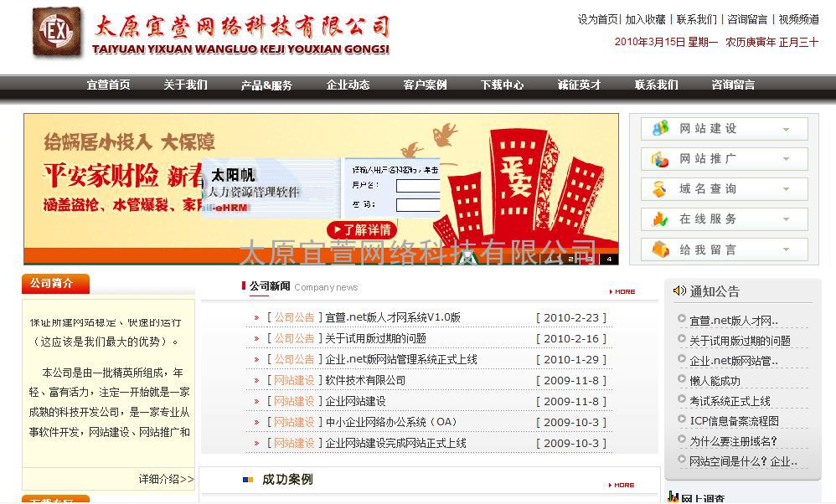Go to 下载中心 in the navigation bar
The height and width of the screenshot is (504, 836).
(502, 85)
